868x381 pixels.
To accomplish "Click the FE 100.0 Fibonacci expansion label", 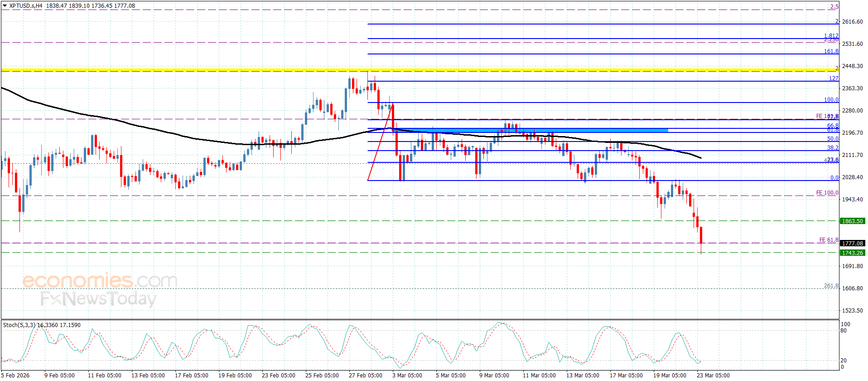I will [x=827, y=193].
